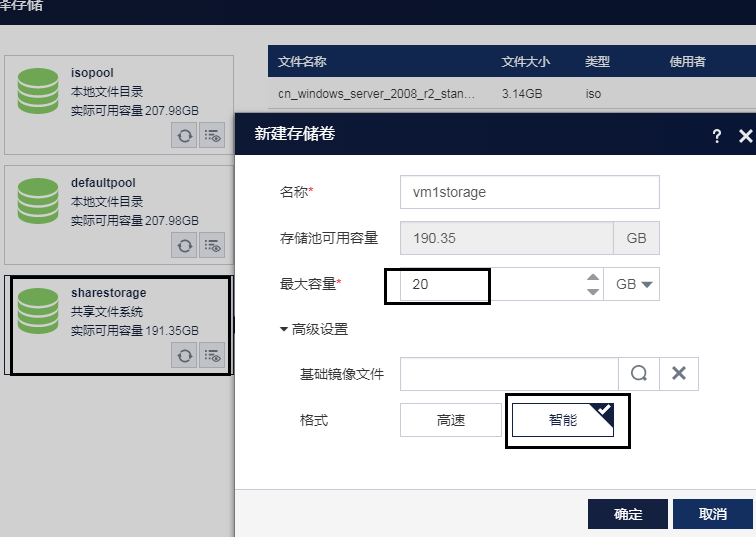This screenshot has height=537, width=756.
Task: Click the 取消 button
Action: pos(713,514)
